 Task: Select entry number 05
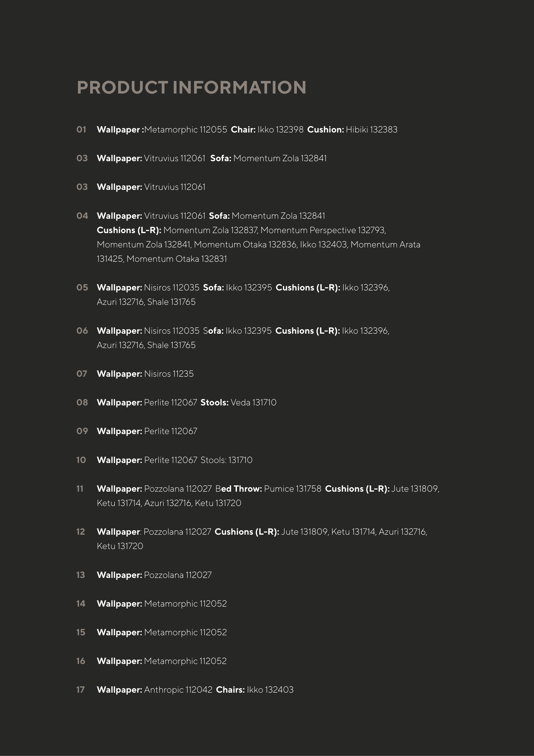(x=82, y=288)
